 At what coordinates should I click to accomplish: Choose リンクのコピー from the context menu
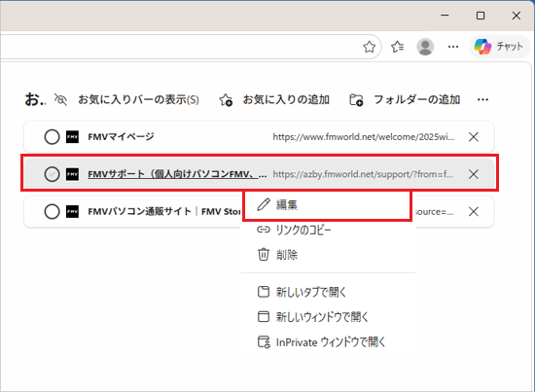[x=328, y=230]
